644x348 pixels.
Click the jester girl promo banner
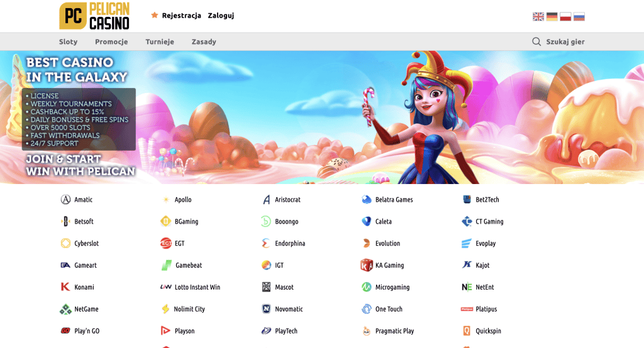click(322, 117)
